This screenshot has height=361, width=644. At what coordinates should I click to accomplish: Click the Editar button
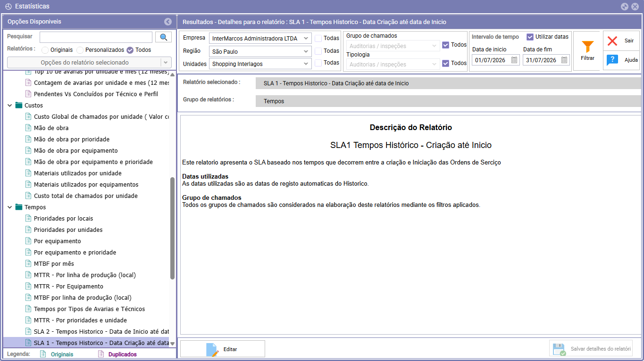[x=223, y=349]
